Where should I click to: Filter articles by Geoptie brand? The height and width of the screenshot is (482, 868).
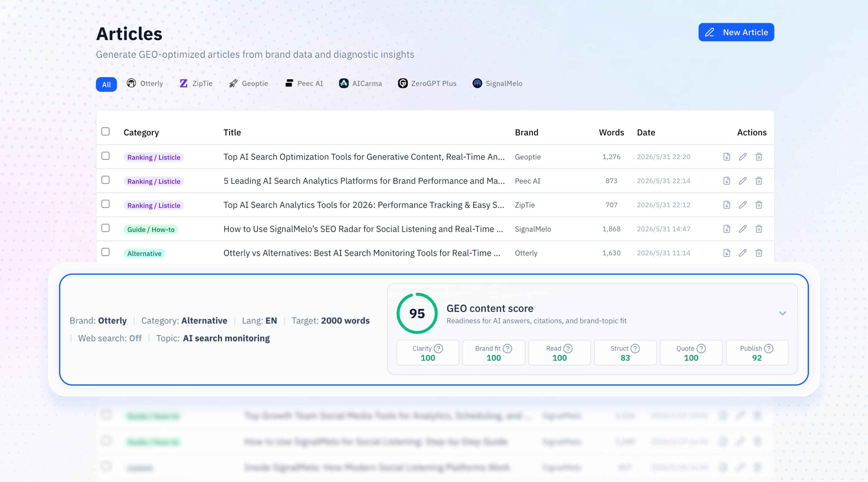tap(248, 83)
